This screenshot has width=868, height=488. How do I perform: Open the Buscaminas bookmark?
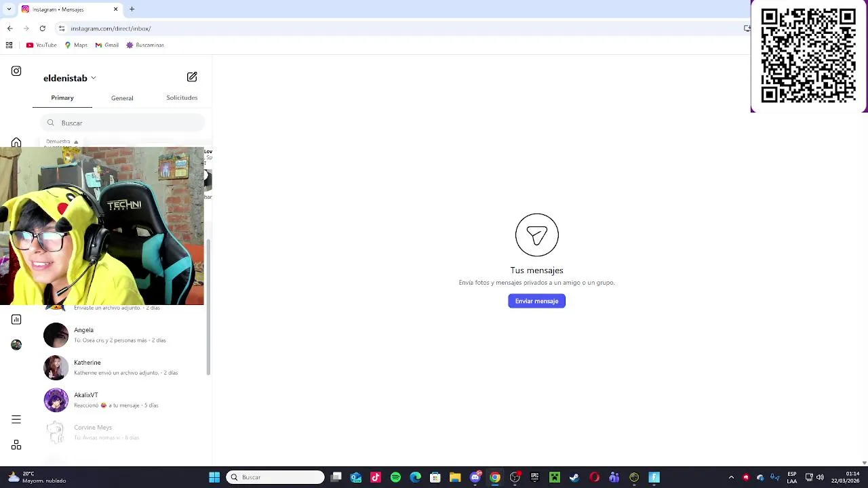click(x=145, y=45)
